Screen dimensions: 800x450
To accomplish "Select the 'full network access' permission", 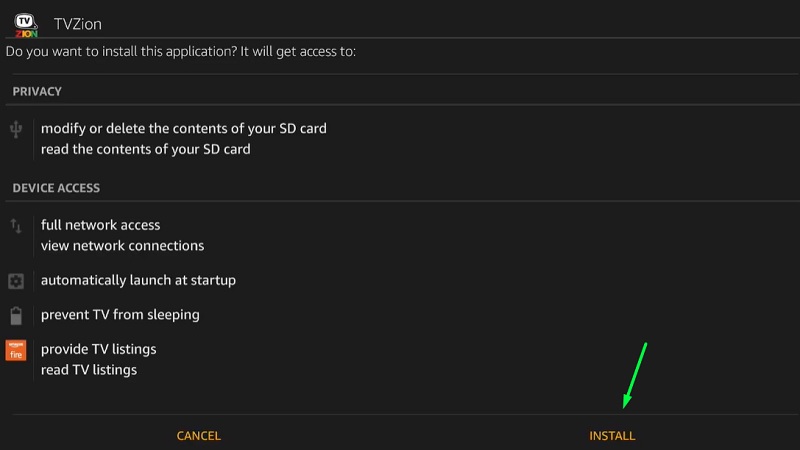I will tap(101, 225).
